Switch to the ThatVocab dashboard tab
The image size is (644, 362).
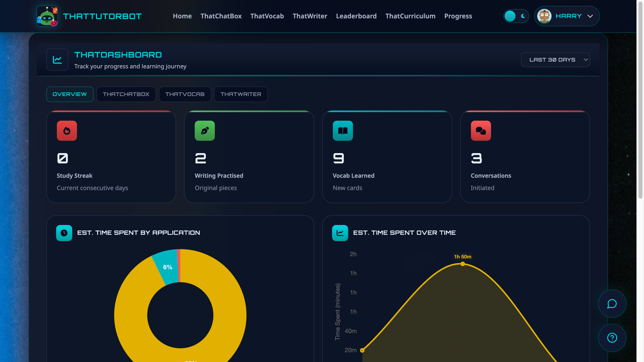[185, 94]
